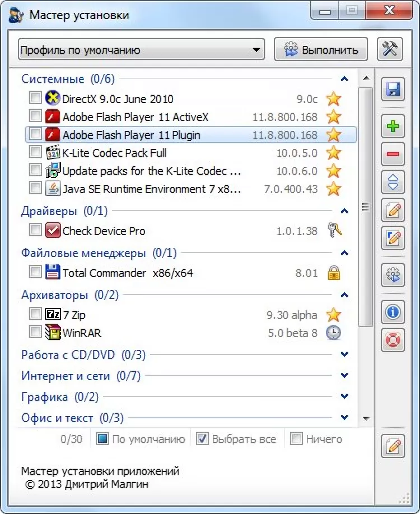
Task: Click the star beside Java SE Runtime
Action: (333, 189)
